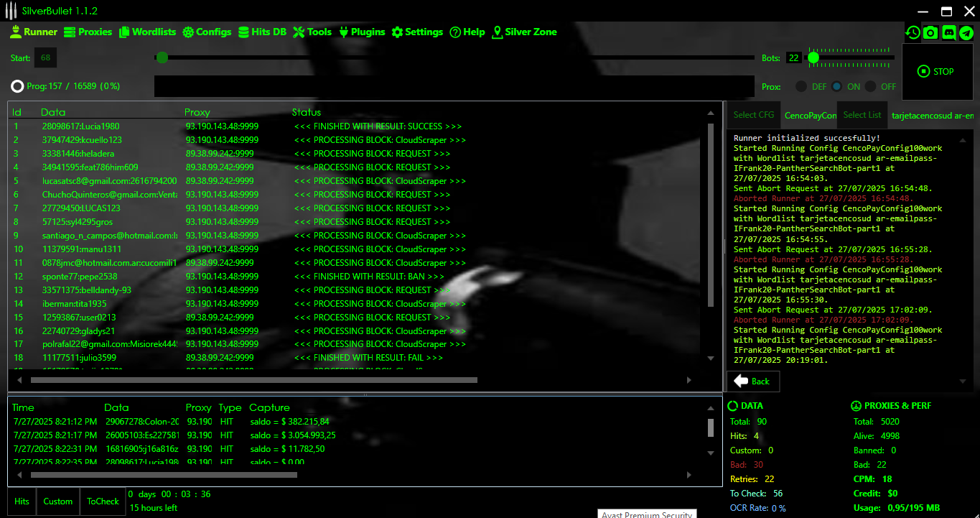Click the DATA section circle icon
The width and height of the screenshot is (980, 518).
point(732,406)
